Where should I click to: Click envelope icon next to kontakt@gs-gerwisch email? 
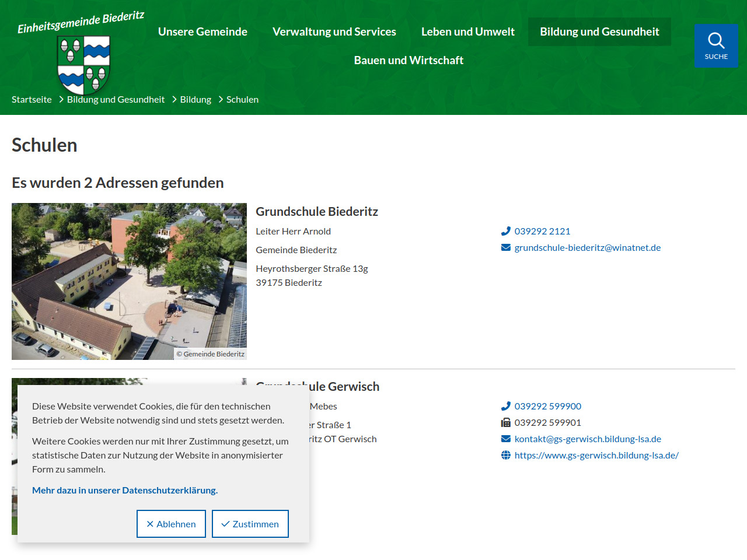506,439
